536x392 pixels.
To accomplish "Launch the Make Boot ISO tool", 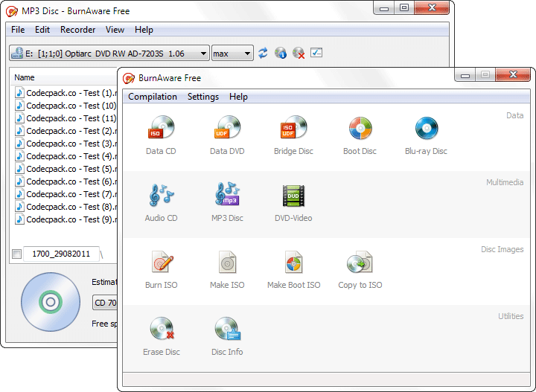I will click(293, 269).
